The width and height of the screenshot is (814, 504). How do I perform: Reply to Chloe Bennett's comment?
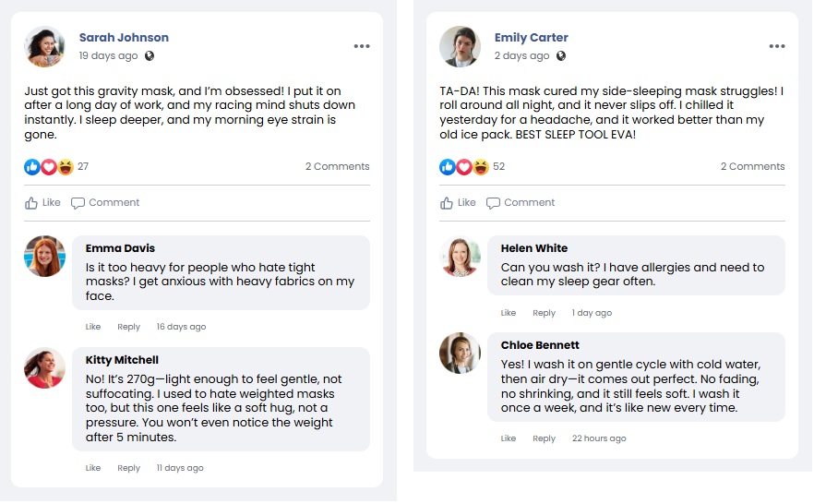[x=544, y=438]
